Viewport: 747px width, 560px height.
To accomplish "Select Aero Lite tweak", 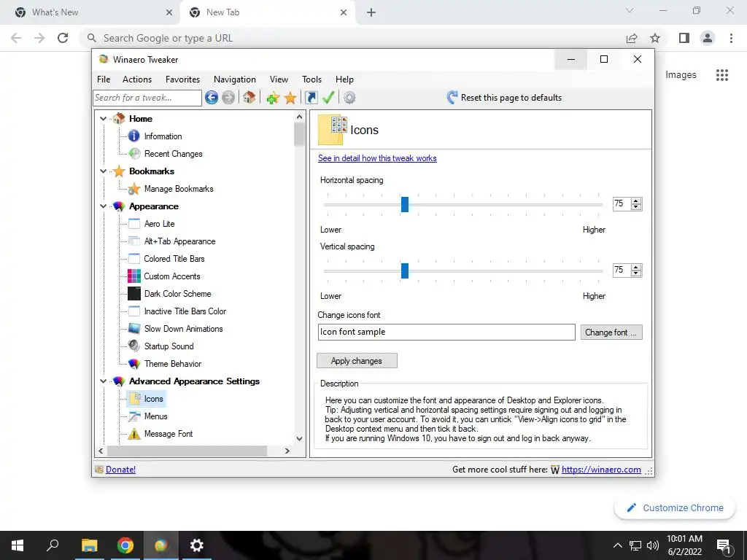I will pyautogui.click(x=159, y=224).
